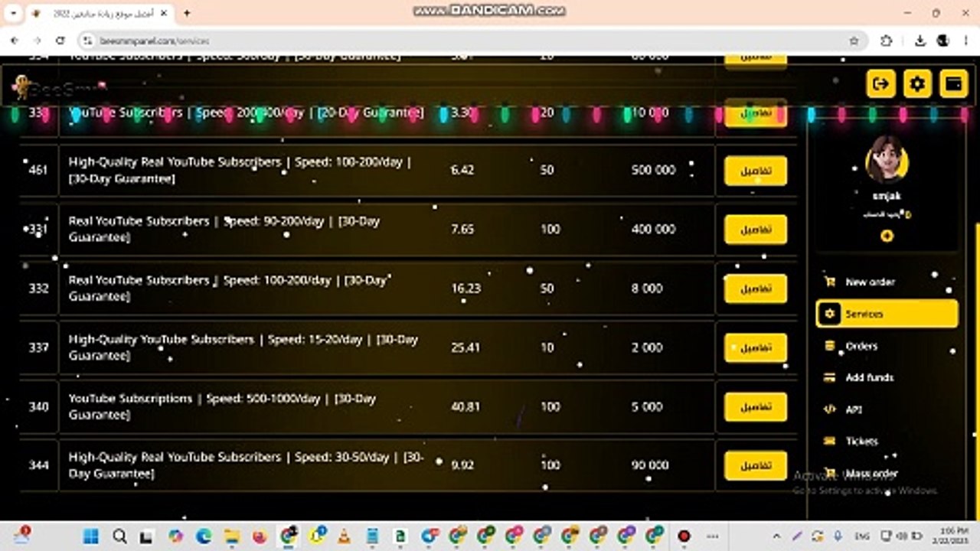Show hidden system tray icons

[776, 536]
